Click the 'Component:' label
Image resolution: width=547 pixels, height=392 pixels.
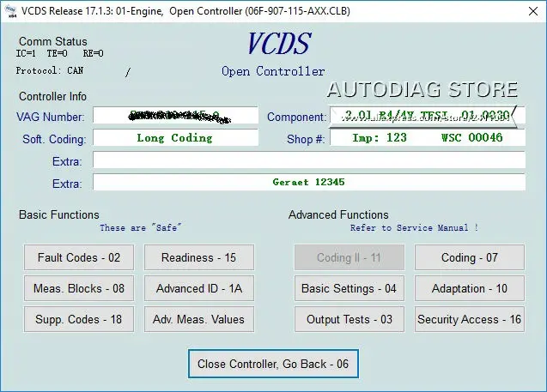point(296,117)
